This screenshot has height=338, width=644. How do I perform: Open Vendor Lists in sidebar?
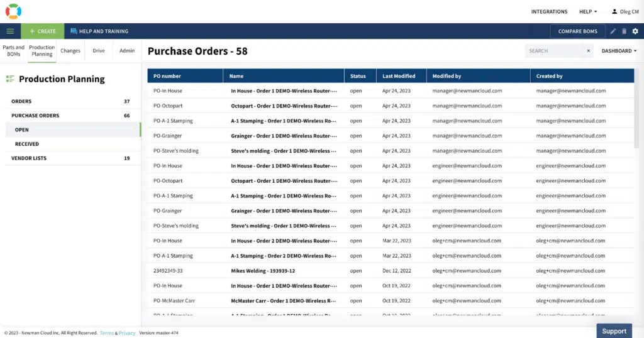(x=73, y=158)
